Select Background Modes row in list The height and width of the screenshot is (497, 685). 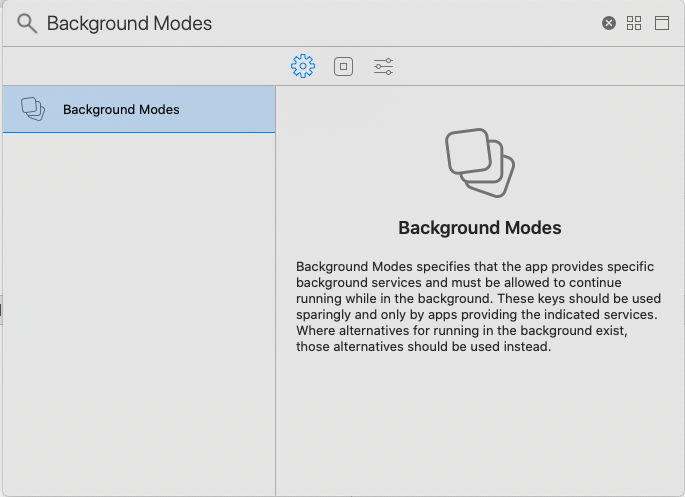[139, 109]
